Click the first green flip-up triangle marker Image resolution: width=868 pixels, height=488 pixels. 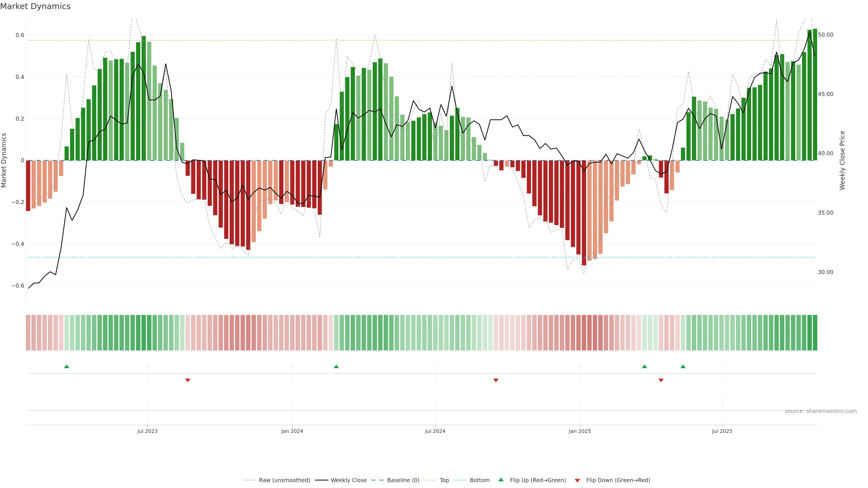pos(66,366)
